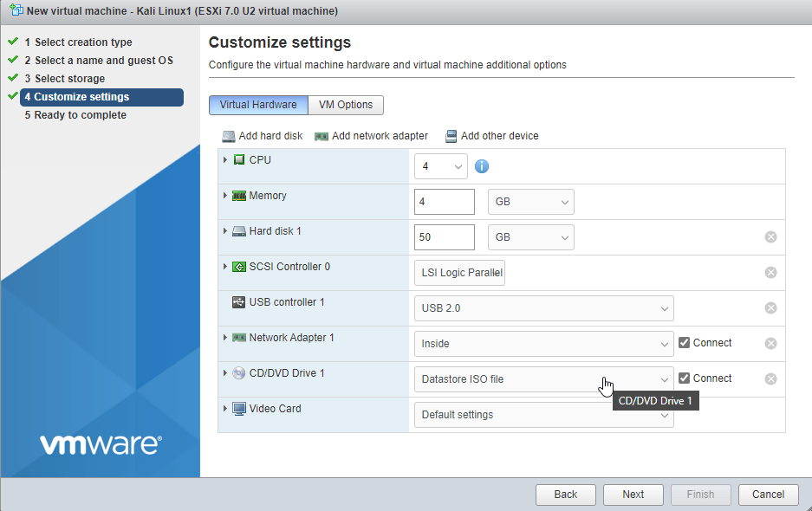Open the CPU count dropdown
This screenshot has width=812, height=511.
pos(441,166)
